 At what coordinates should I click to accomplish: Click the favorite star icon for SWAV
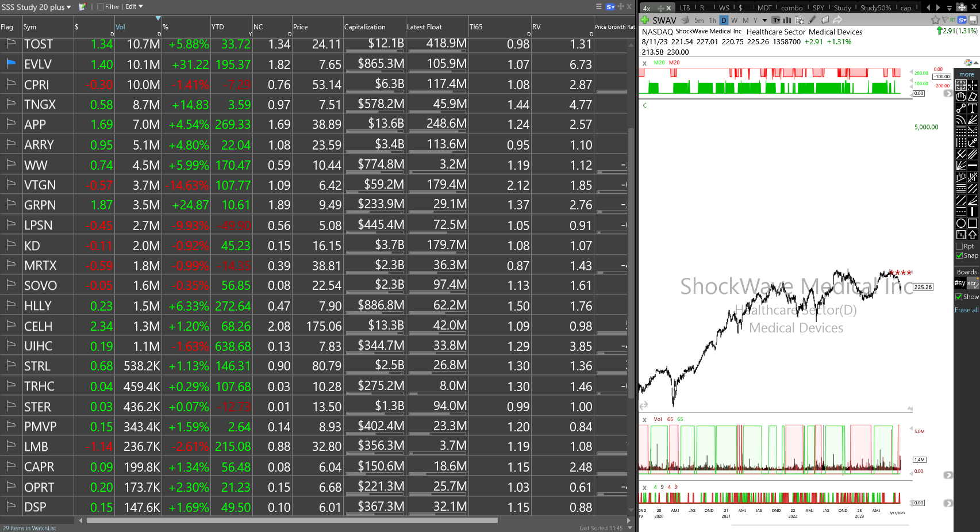(x=935, y=20)
